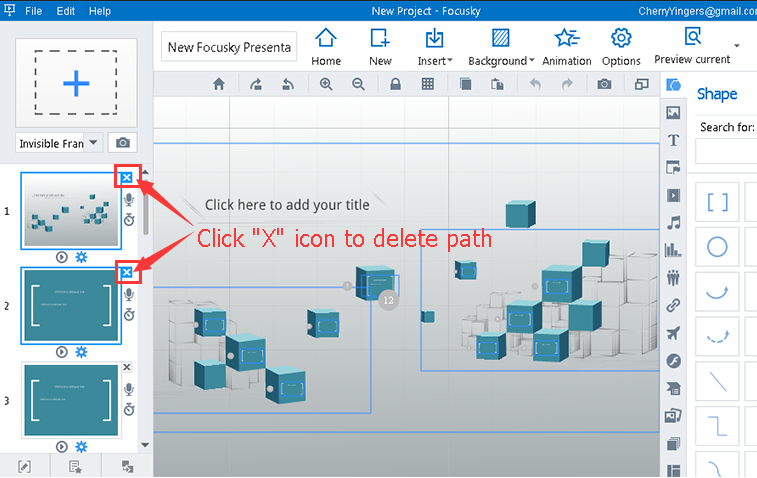Select path 3 thumbnail
This screenshot has height=478, width=757.
point(71,400)
